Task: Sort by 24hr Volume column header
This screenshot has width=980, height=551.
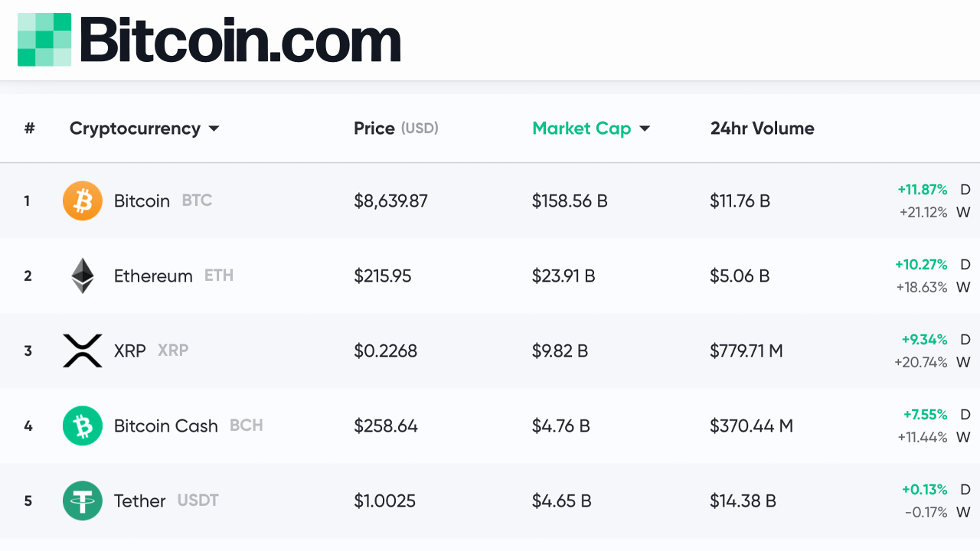Action: (x=763, y=128)
